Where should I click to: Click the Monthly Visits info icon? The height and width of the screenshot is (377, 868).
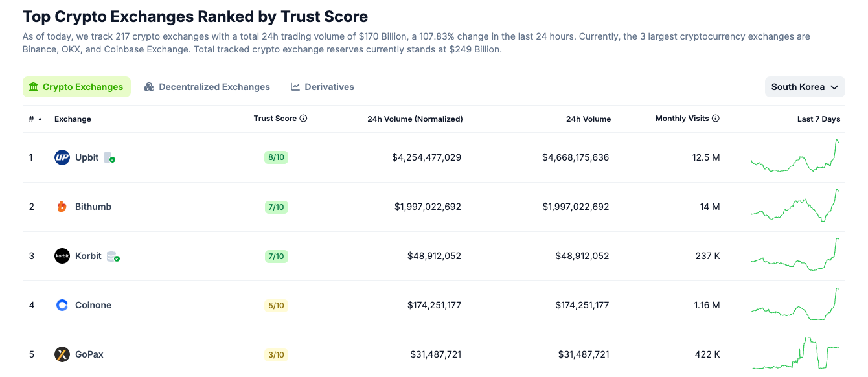(716, 119)
